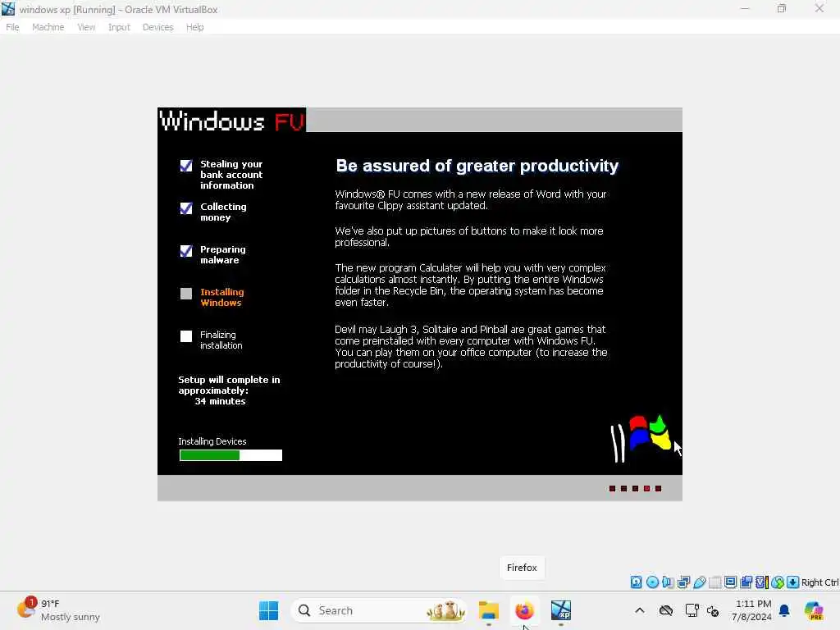Click the paragraph about Devil may Laugh 3
Viewport: 840px width, 630px height.
coord(471,347)
